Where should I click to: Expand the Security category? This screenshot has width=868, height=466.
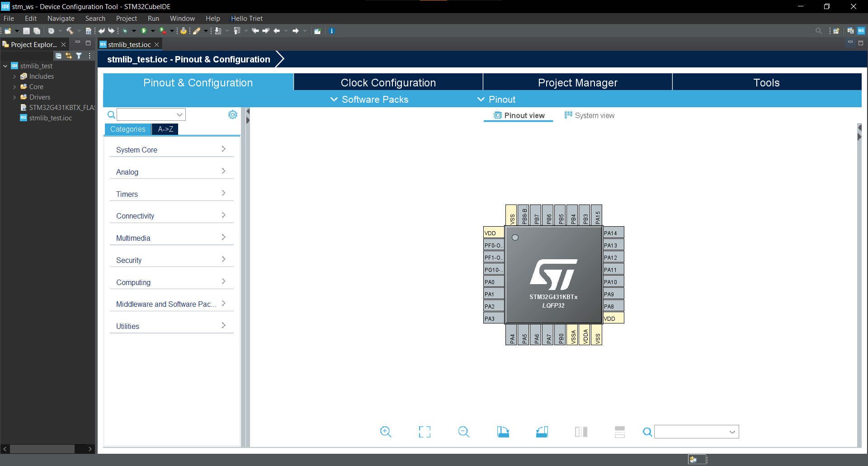171,260
